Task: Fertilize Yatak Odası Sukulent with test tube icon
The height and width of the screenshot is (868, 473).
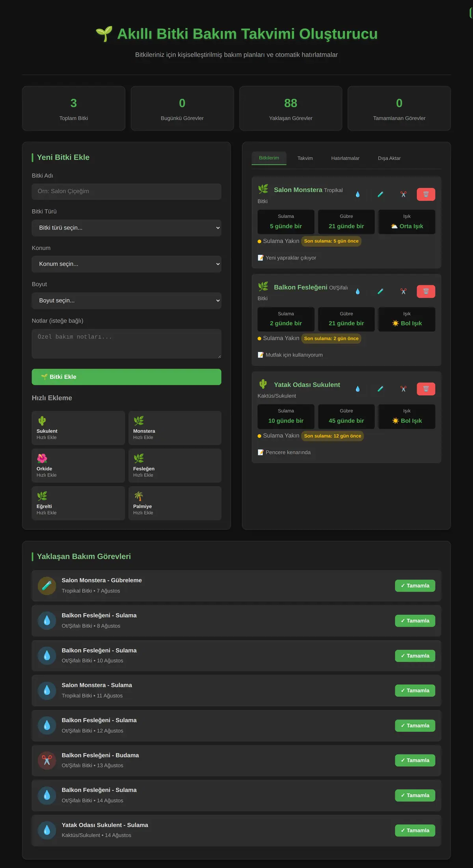Action: (380, 389)
